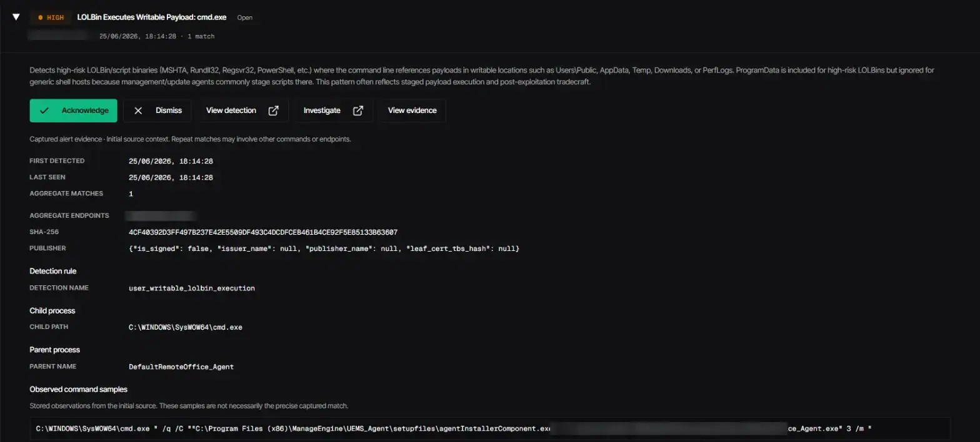Click external-link icon beside Investigate
The height and width of the screenshot is (442, 980).
358,110
